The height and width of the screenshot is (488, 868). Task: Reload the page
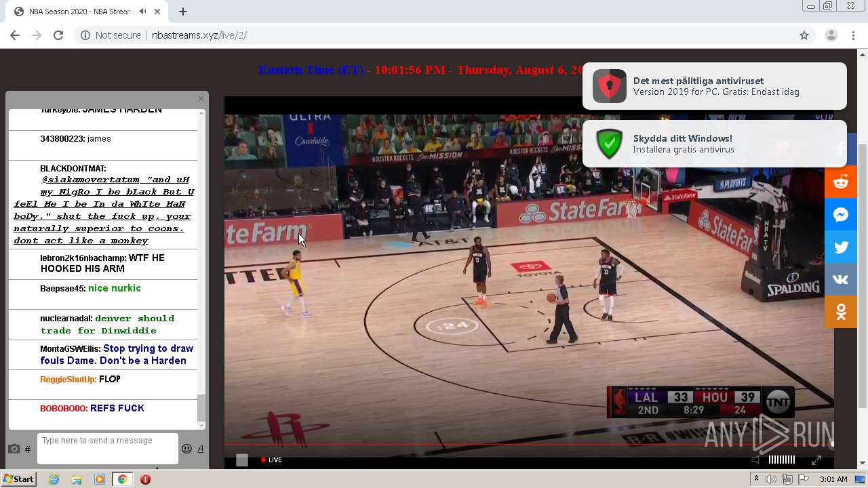click(x=58, y=35)
